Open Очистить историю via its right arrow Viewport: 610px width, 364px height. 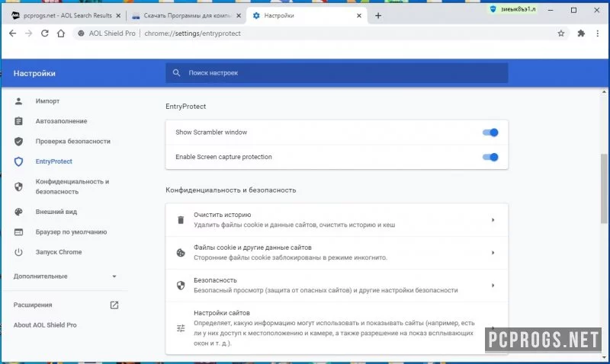tap(493, 220)
